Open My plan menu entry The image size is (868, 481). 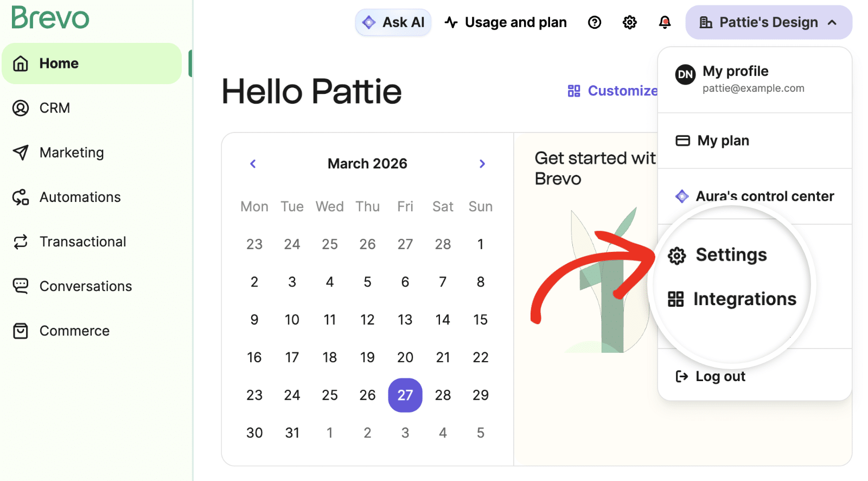[723, 141]
